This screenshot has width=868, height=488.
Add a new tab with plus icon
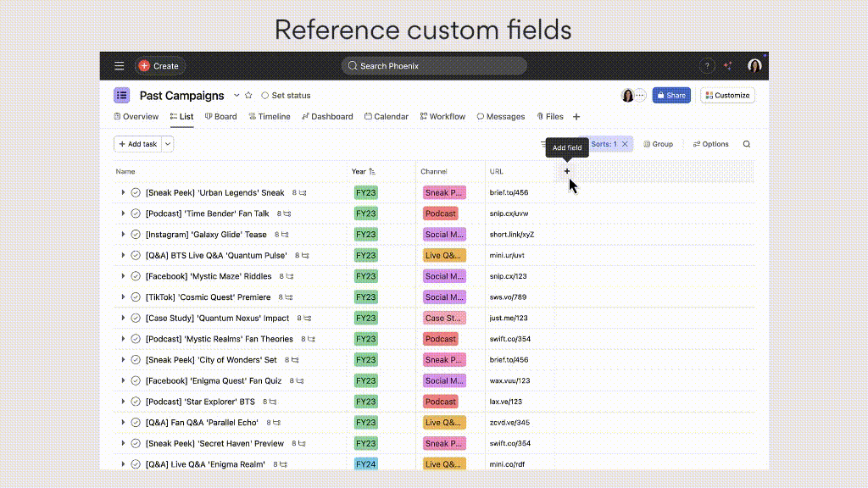[576, 117]
